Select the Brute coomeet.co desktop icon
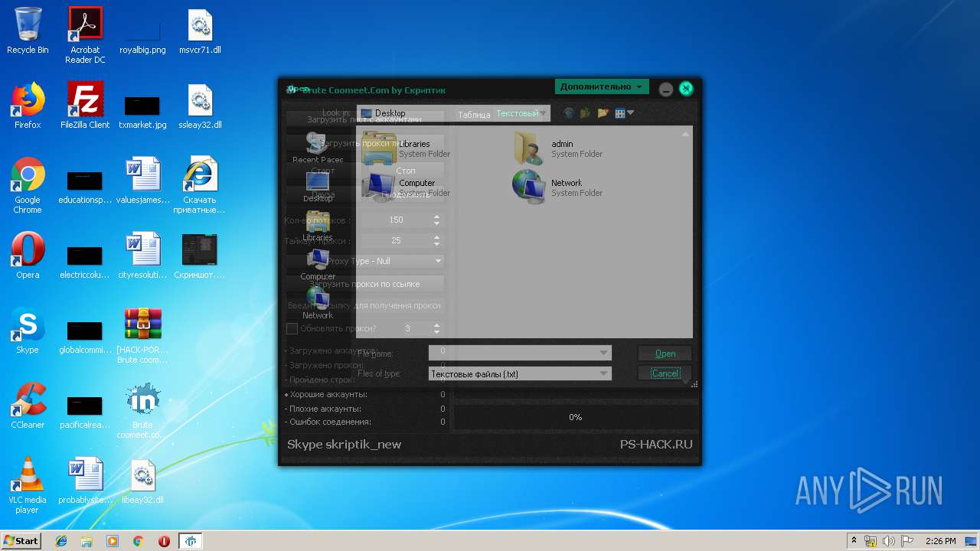The width and height of the screenshot is (980, 551). (x=143, y=411)
